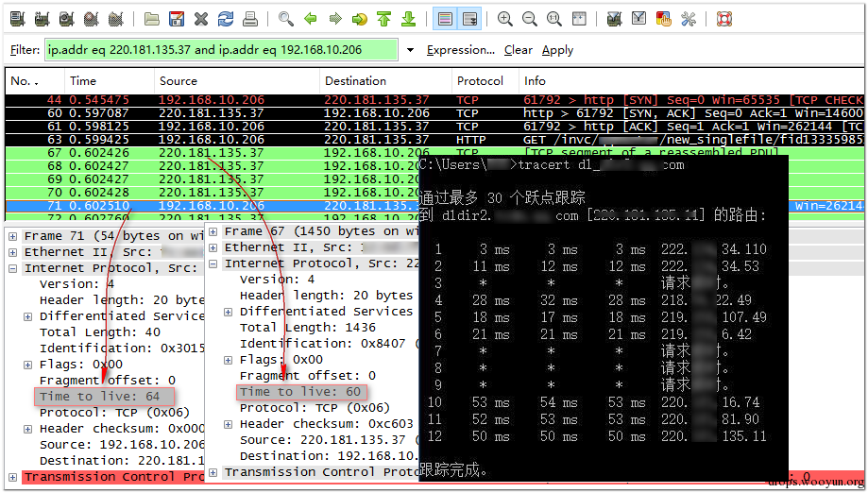Open a capture file with folder icon
The image size is (868, 493).
(152, 19)
